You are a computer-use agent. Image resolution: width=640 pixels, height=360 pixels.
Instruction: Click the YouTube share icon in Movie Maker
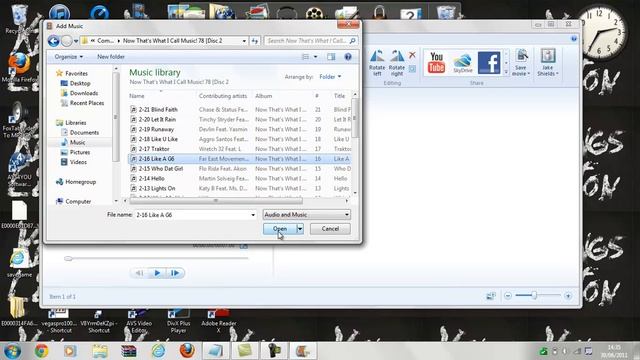[x=436, y=62]
